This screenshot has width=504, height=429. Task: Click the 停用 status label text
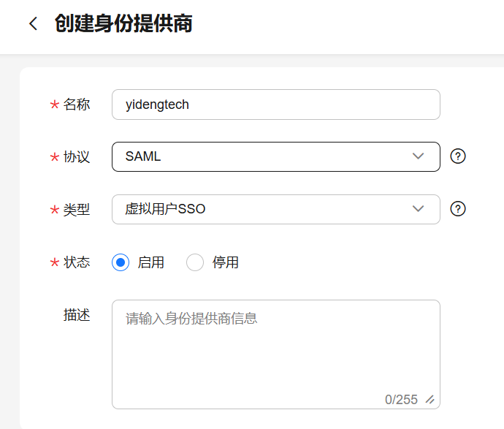(225, 262)
